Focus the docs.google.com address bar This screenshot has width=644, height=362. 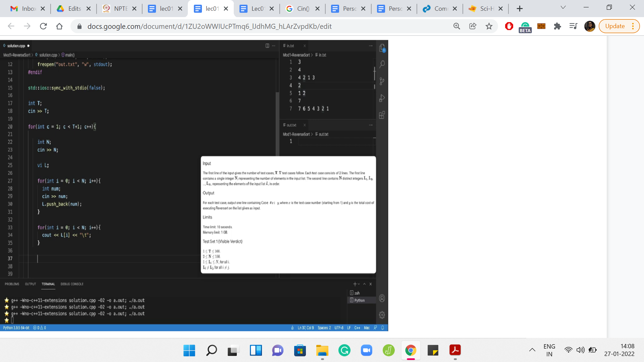[x=209, y=26]
